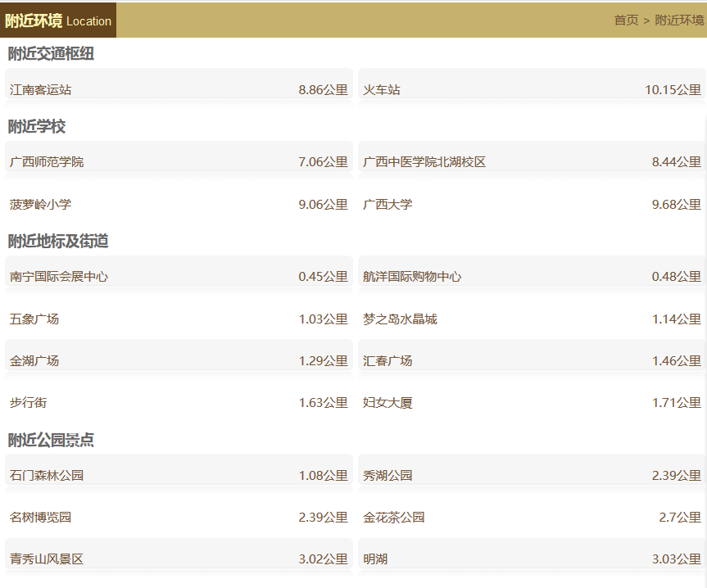
Task: Select the 五象广场 entry
Action: click(x=34, y=319)
